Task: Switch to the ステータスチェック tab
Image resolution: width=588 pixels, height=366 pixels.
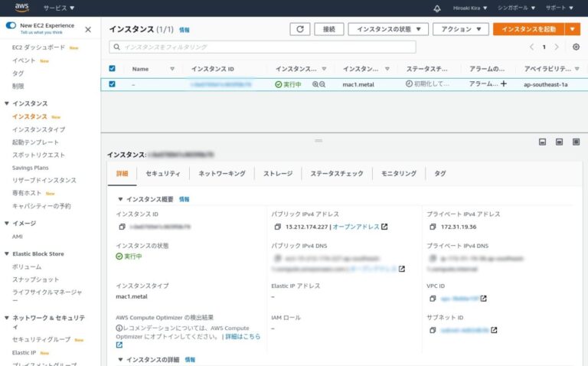Action: (x=337, y=174)
